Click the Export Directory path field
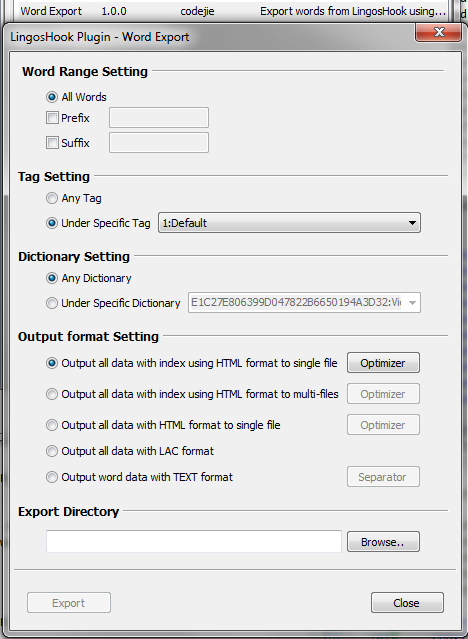Image resolution: width=468 pixels, height=639 pixels. coord(194,542)
